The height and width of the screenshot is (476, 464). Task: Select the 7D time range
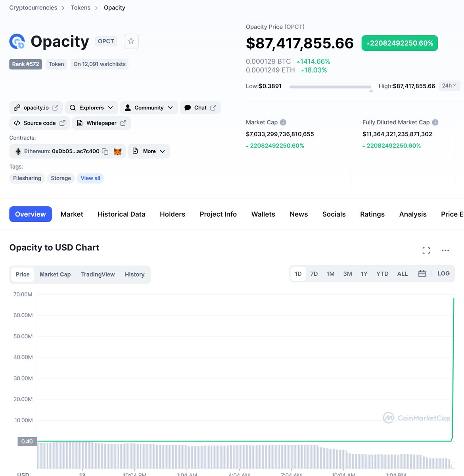click(314, 274)
